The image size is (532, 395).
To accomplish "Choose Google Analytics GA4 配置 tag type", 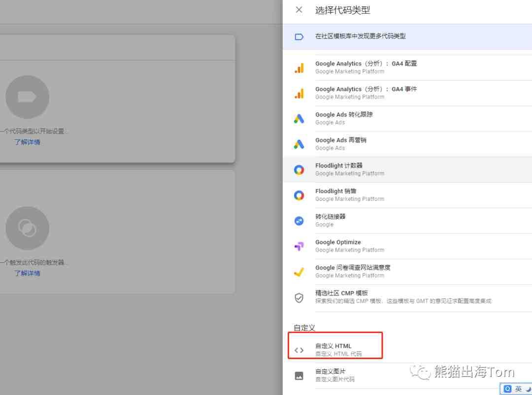I will coord(407,67).
